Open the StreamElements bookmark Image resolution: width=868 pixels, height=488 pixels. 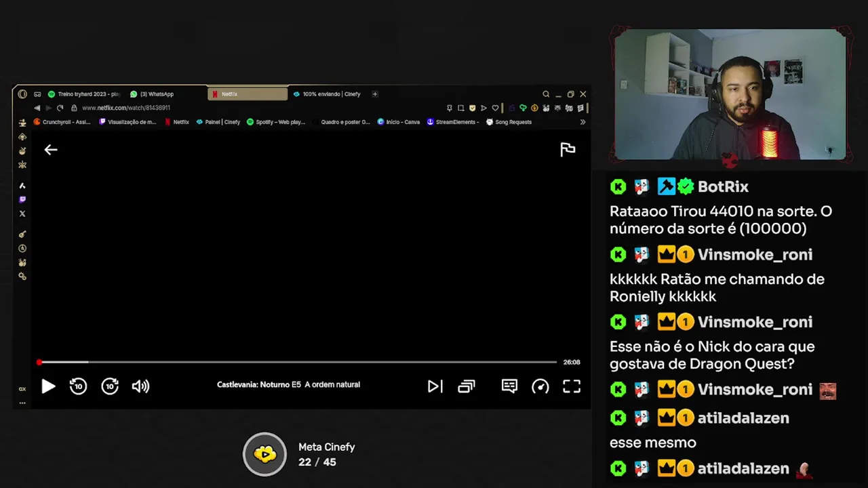click(453, 122)
